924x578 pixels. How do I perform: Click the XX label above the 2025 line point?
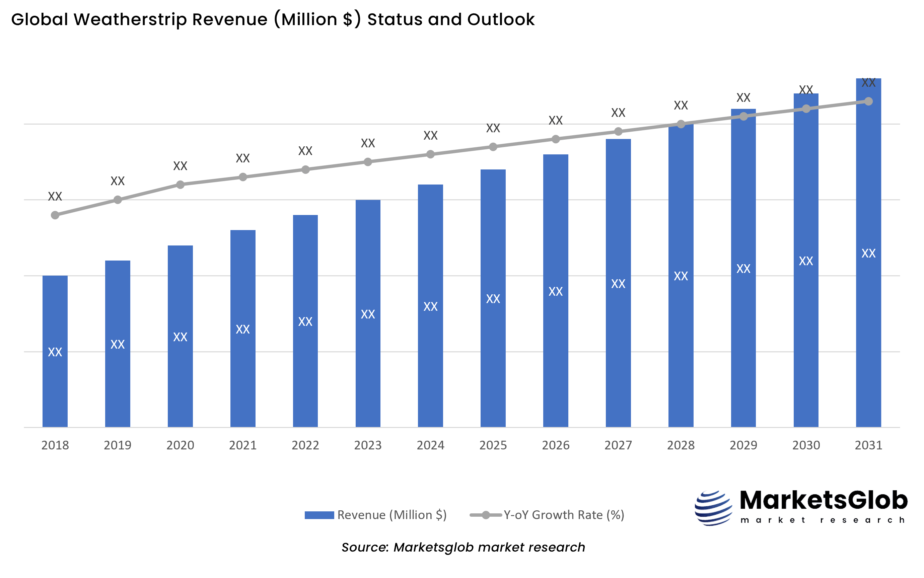pos(493,128)
